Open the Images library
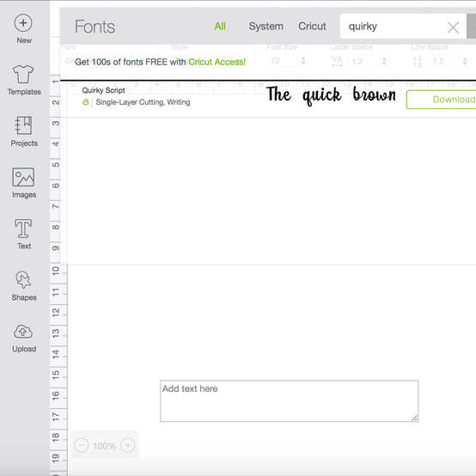The image size is (476, 476). click(x=24, y=183)
